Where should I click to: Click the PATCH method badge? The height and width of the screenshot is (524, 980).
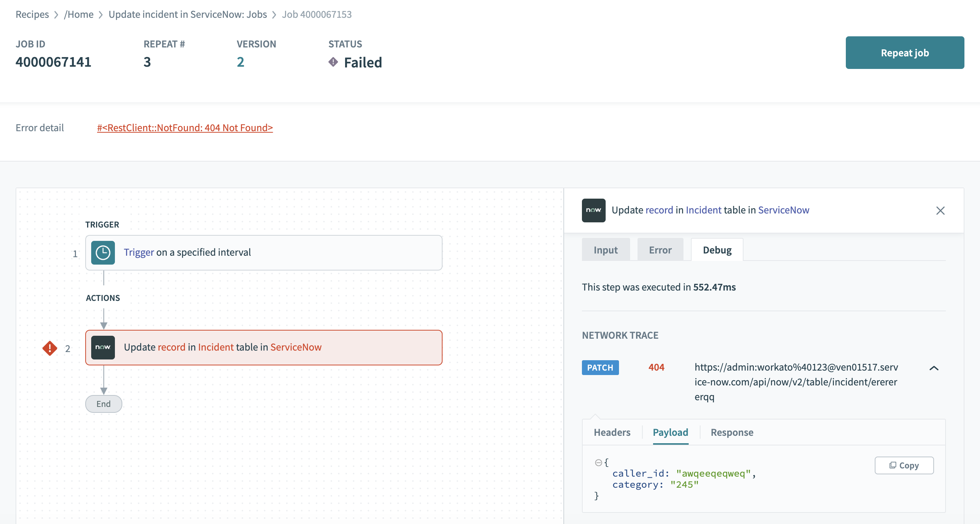[x=600, y=367]
